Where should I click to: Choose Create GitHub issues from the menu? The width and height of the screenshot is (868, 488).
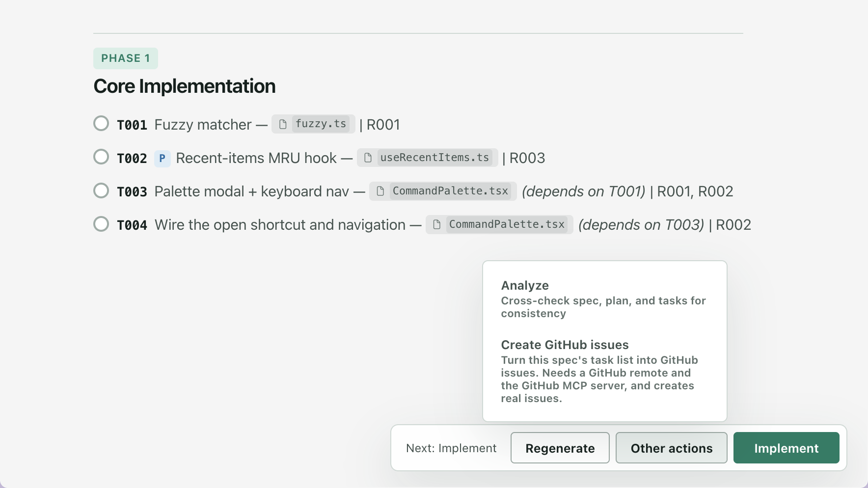point(604,371)
